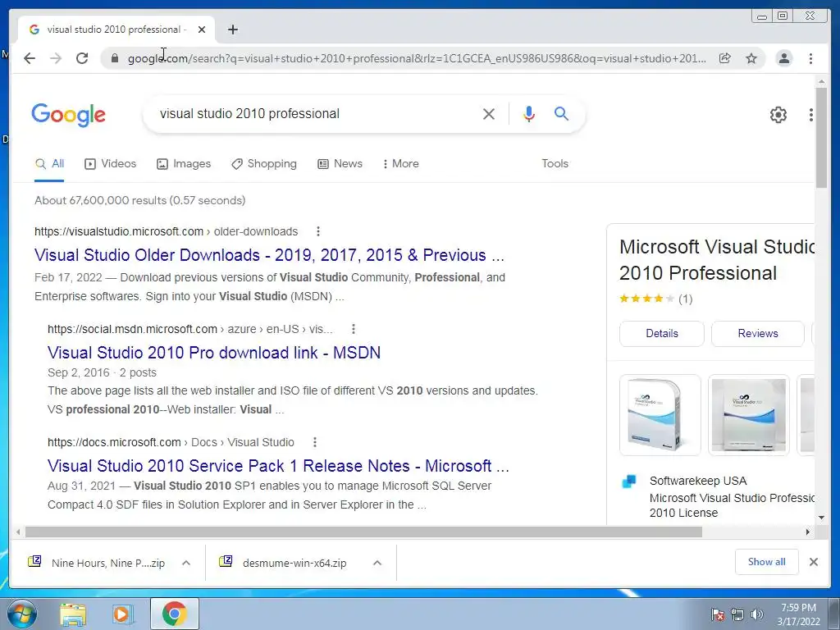Viewport: 840px width, 630px height.
Task: Switch to Videos results
Action: pos(111,164)
